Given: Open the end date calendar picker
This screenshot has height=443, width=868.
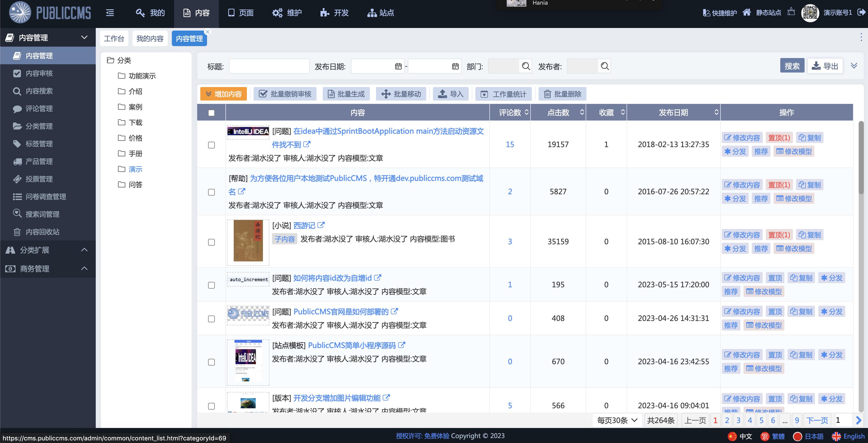Looking at the screenshot, I should pos(455,66).
